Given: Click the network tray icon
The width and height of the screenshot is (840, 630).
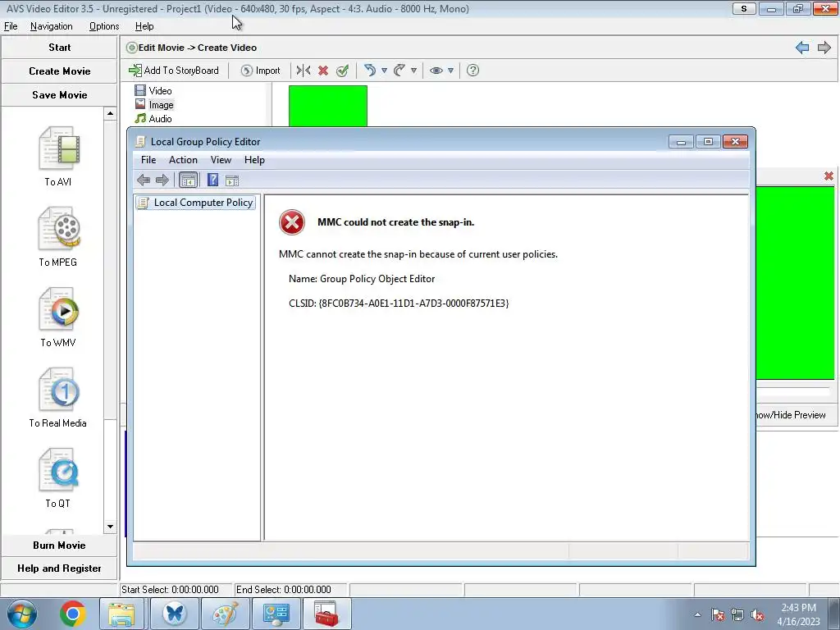Looking at the screenshot, I should point(737,614).
